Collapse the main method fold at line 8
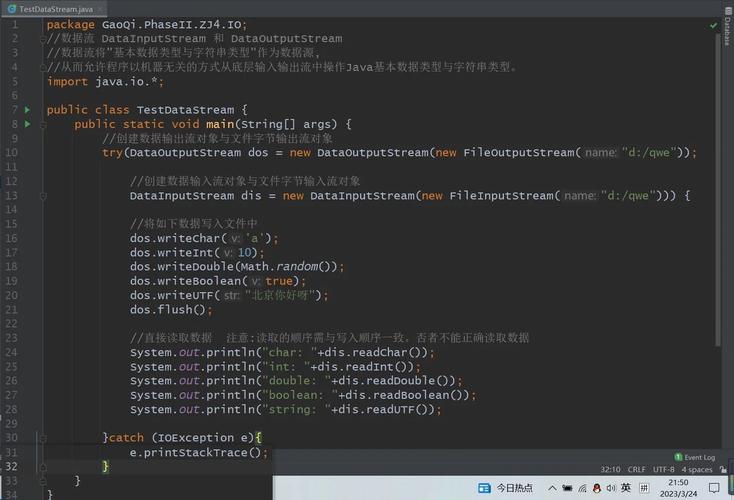 click(43, 125)
